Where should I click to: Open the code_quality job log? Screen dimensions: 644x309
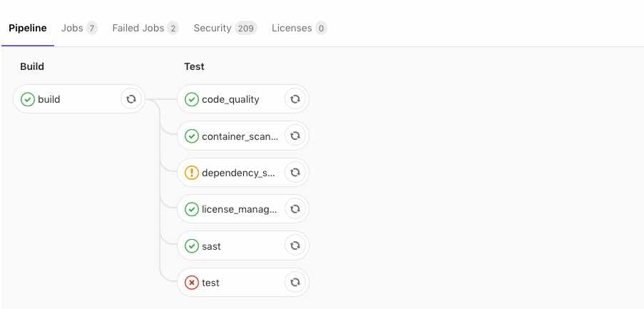pos(230,99)
